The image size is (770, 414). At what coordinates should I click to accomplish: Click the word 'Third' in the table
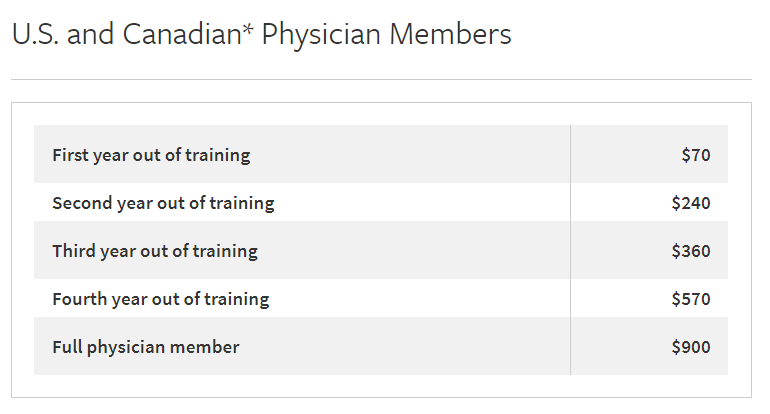(x=74, y=251)
